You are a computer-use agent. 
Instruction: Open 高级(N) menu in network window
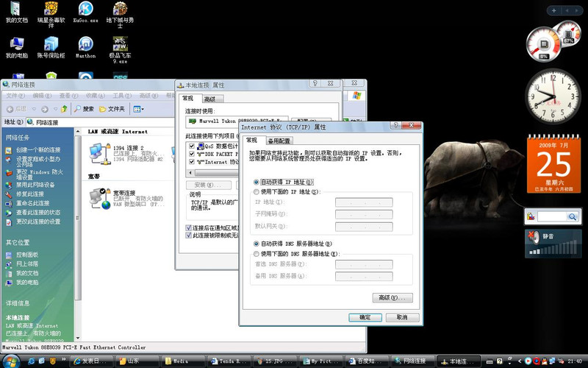click(x=149, y=96)
